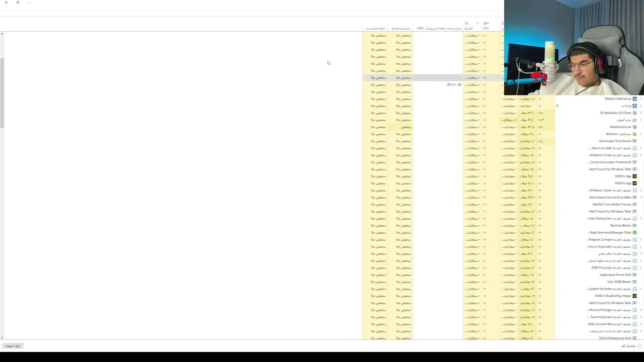Screen dimensions: 644x362
Task: Select the Application Frame Host process name
Action: pos(615,275)
